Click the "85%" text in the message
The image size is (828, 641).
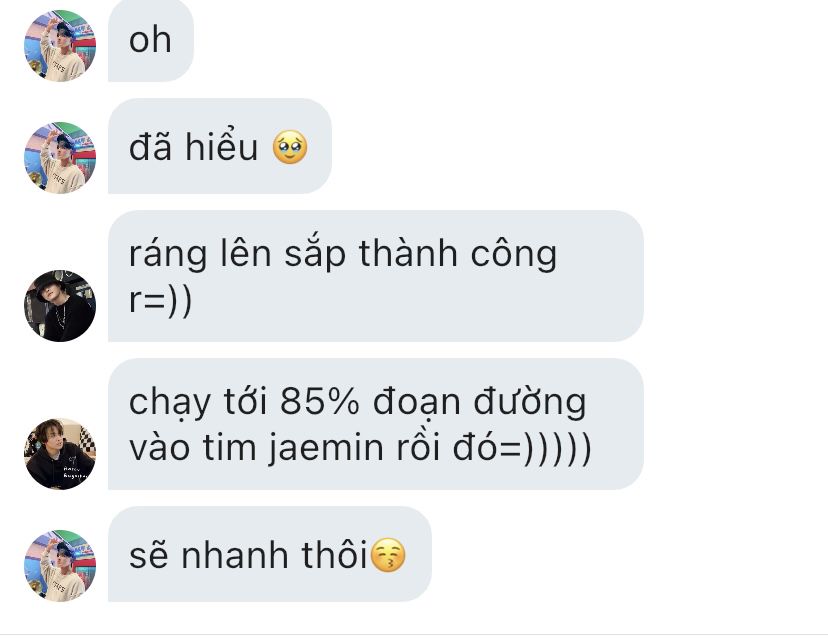(x=319, y=401)
